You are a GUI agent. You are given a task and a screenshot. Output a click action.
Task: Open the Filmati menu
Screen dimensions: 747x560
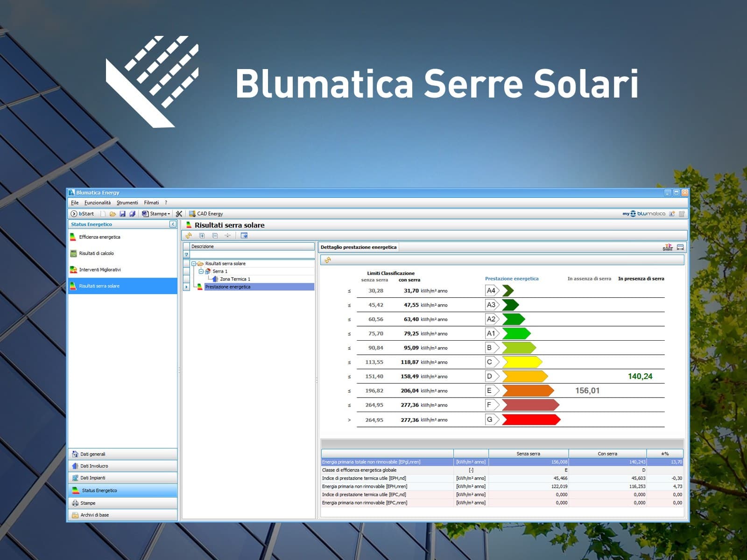tap(151, 203)
